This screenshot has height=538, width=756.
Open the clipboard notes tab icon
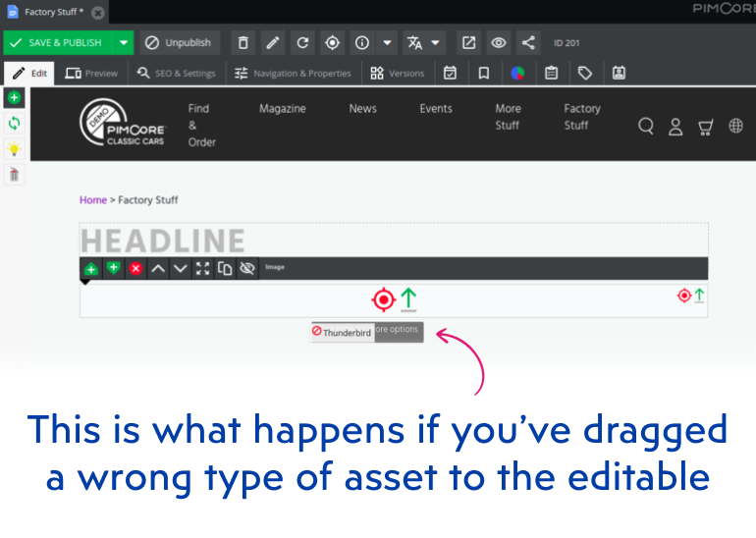point(551,74)
